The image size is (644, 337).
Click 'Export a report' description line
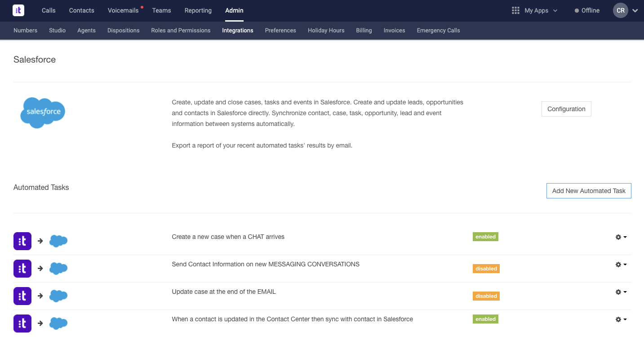262,145
